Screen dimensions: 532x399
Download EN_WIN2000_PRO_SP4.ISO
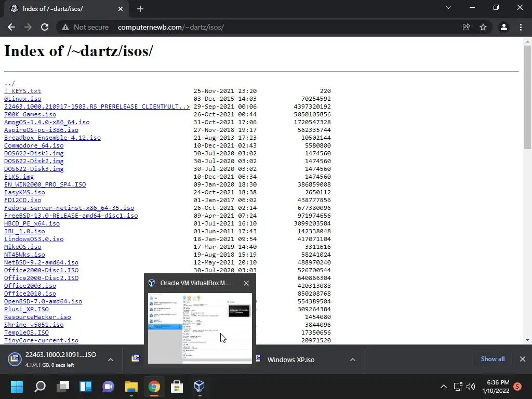click(x=45, y=184)
